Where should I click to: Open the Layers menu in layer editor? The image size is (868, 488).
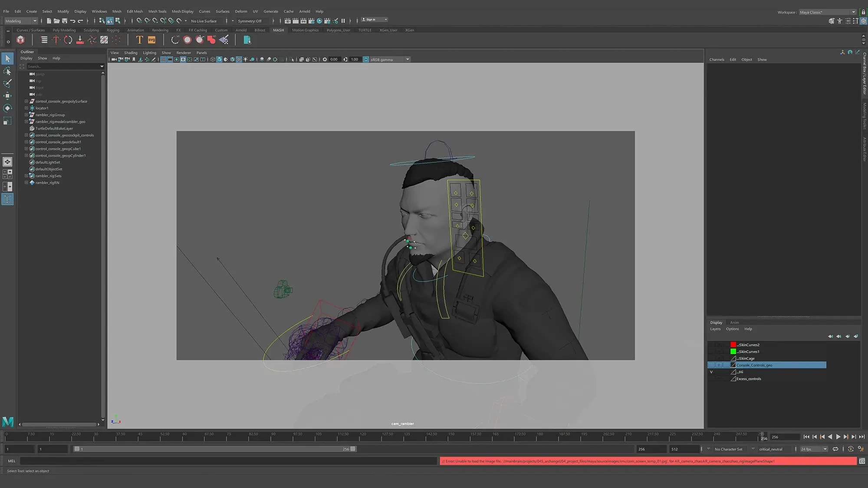(715, 329)
